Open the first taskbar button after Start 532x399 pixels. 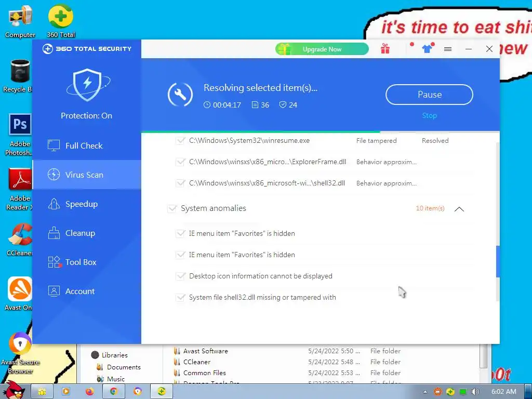[42, 392]
